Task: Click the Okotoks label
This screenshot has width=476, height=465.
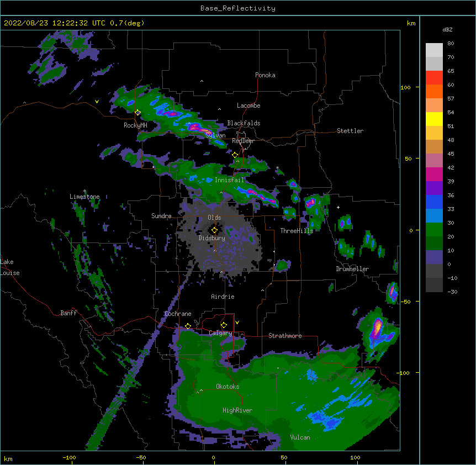Action: pyautogui.click(x=228, y=387)
